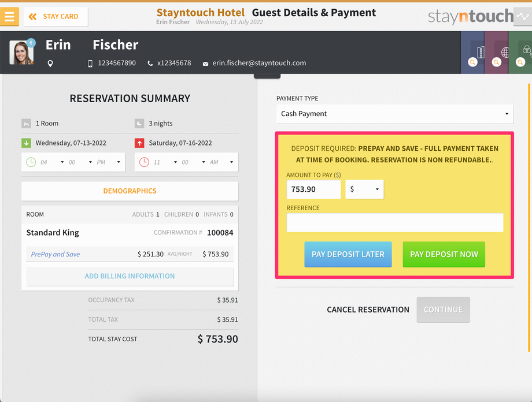Open the travel agent card search tab
This screenshot has height=402, width=532.
(x=496, y=53)
